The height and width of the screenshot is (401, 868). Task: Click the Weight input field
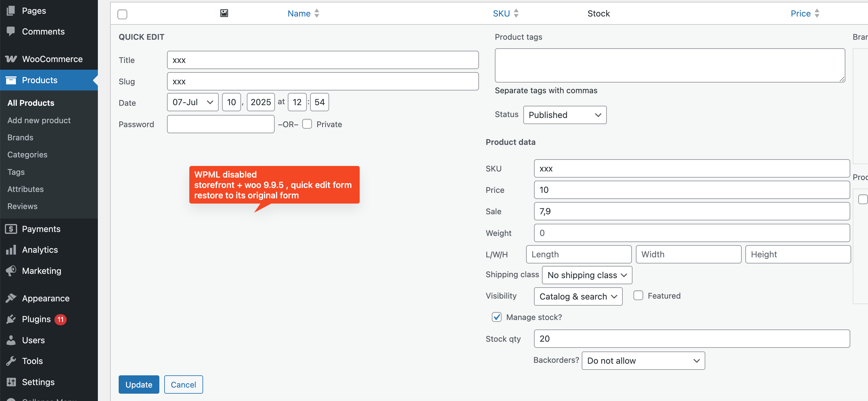click(x=692, y=233)
